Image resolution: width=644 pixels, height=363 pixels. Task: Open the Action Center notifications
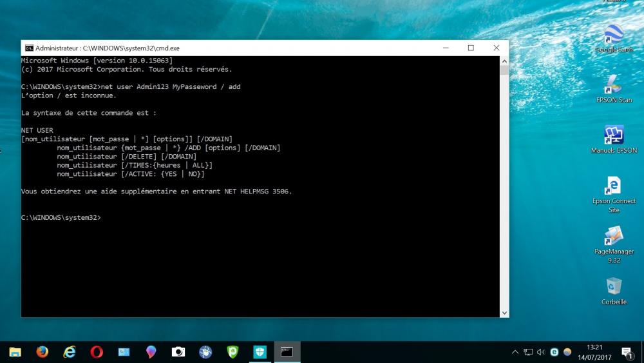coord(627,352)
